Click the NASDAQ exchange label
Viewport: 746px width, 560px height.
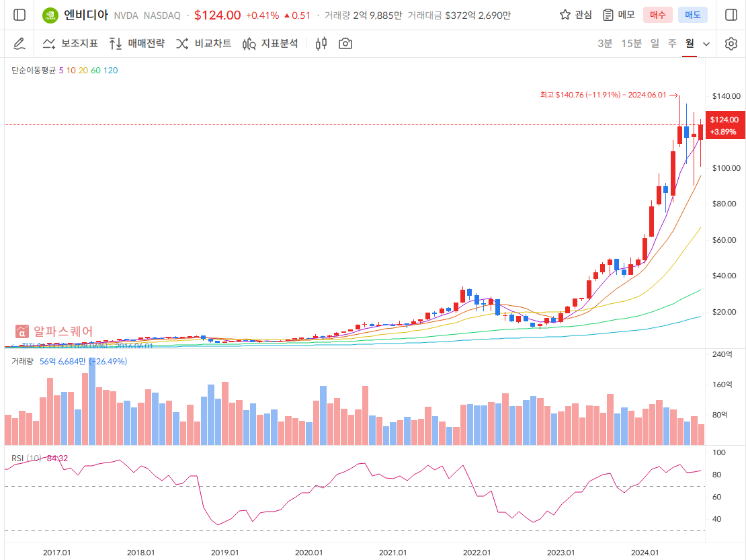(162, 15)
